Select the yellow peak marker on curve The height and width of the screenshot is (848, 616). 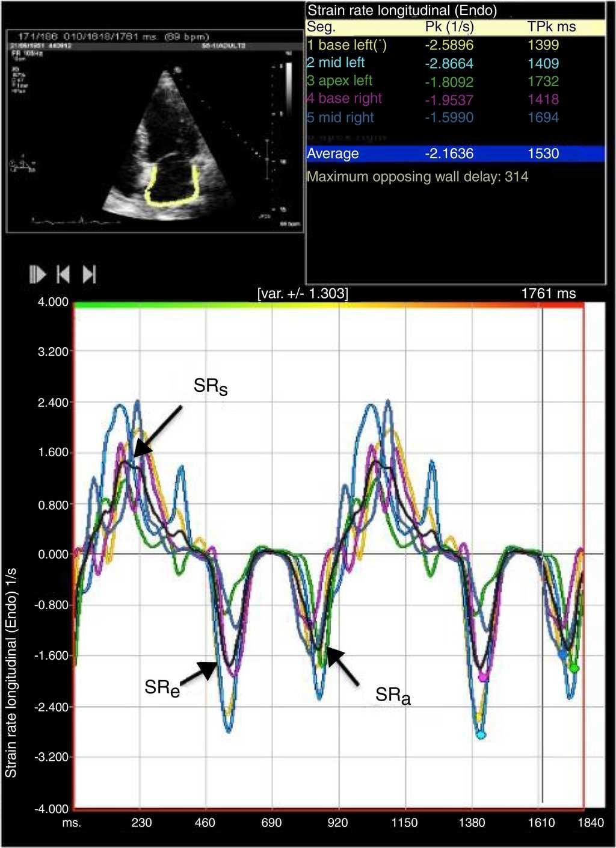(x=479, y=717)
